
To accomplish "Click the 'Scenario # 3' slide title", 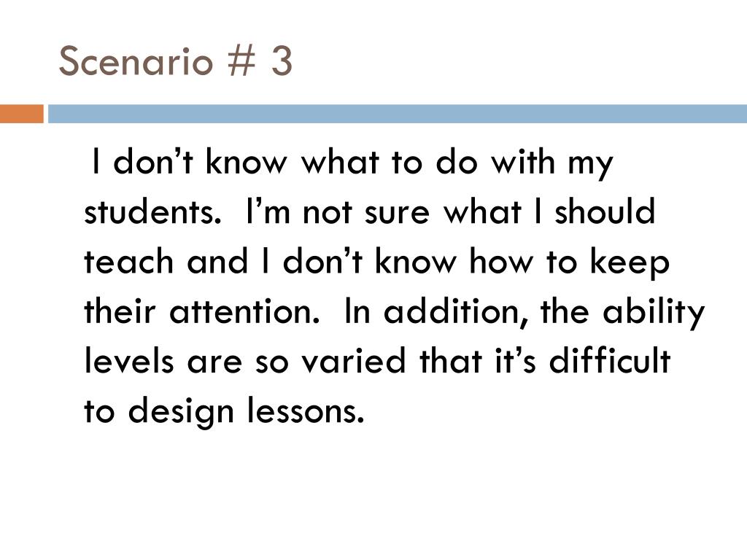I will 175,61.
